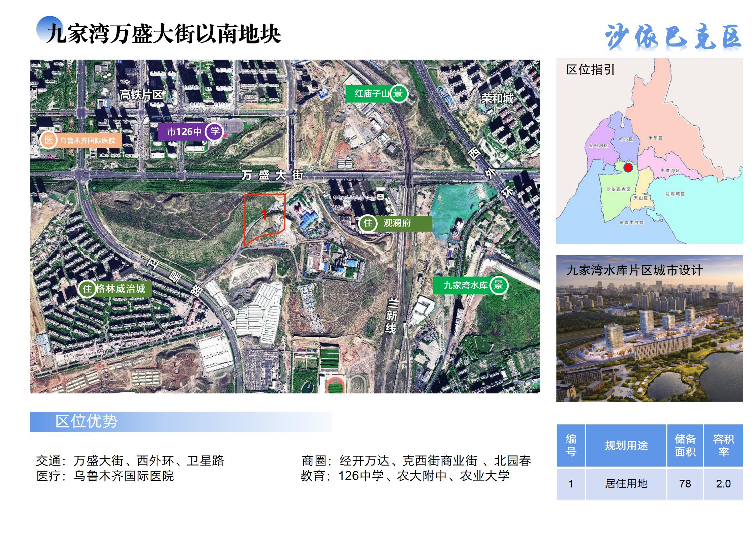Click the red number 1 plot marker
Screen dimensions: 756x535
264,214
